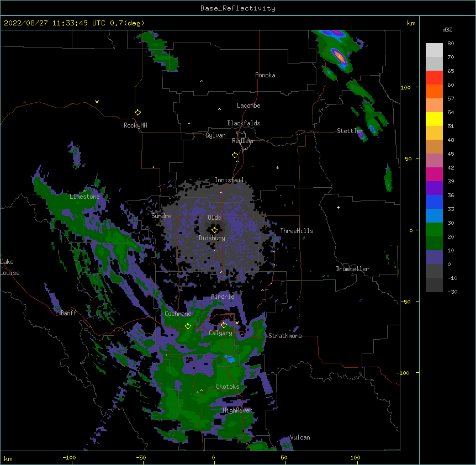Click the white asterisk marker east of Innisfail
Screen dimensions: 476x465
click(x=277, y=167)
